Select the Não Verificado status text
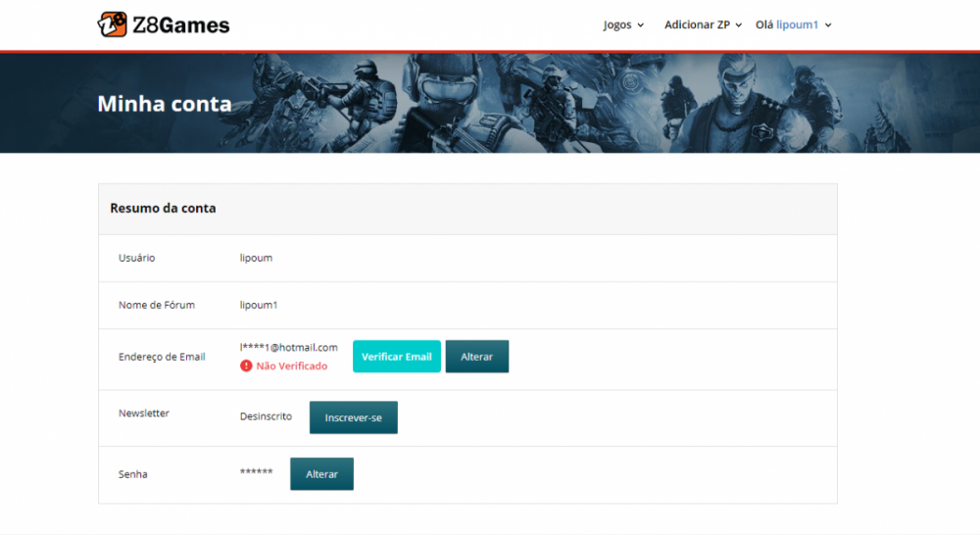 (x=292, y=365)
